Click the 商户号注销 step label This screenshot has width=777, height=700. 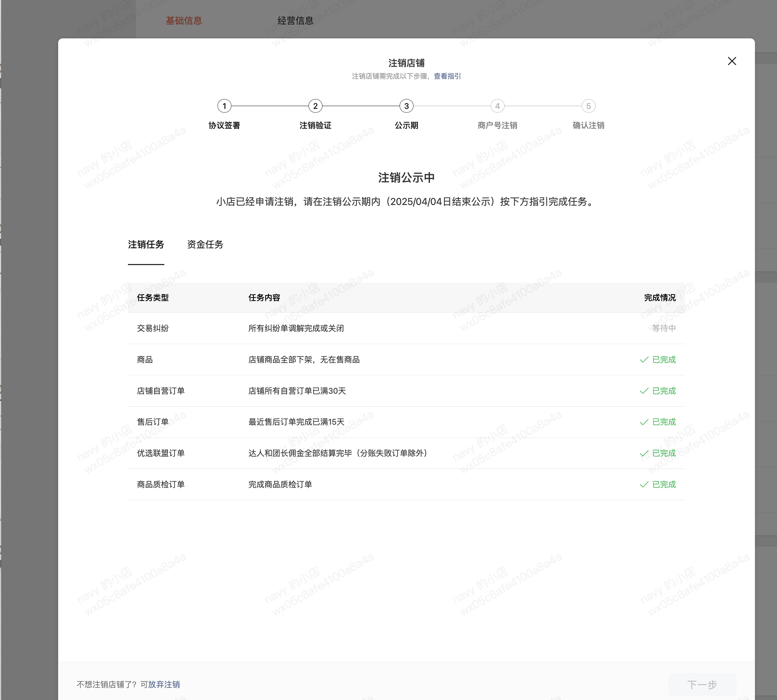[x=497, y=125]
